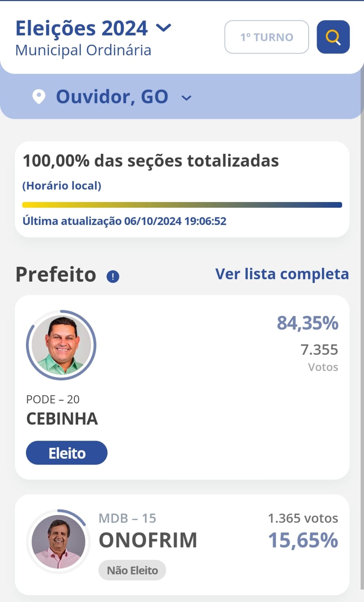Expand the Eleições 2024 chevron
Viewport: 364px width, 602px height.
coord(164,28)
